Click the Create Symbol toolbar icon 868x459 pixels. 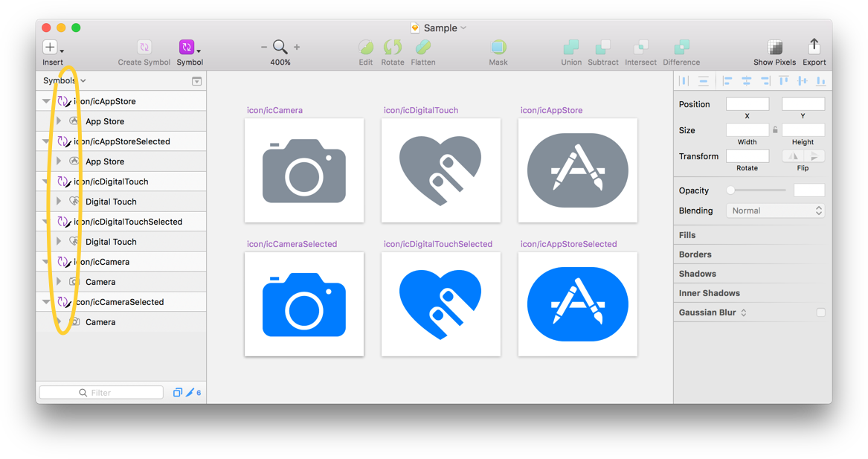(x=144, y=47)
